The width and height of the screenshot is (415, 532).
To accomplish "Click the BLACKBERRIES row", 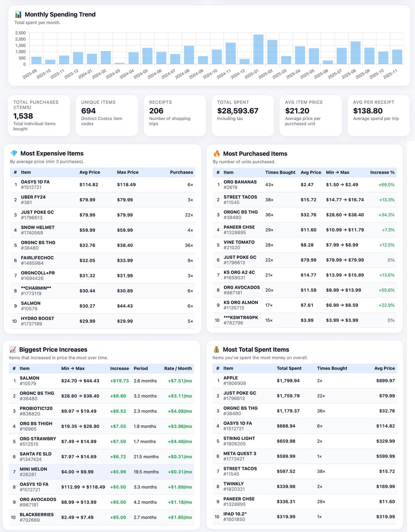I will (x=101, y=517).
